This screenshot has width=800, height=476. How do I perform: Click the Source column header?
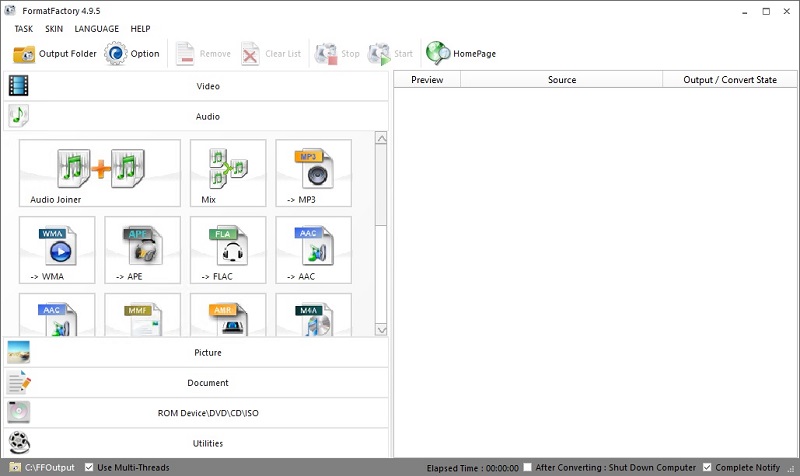(x=562, y=80)
